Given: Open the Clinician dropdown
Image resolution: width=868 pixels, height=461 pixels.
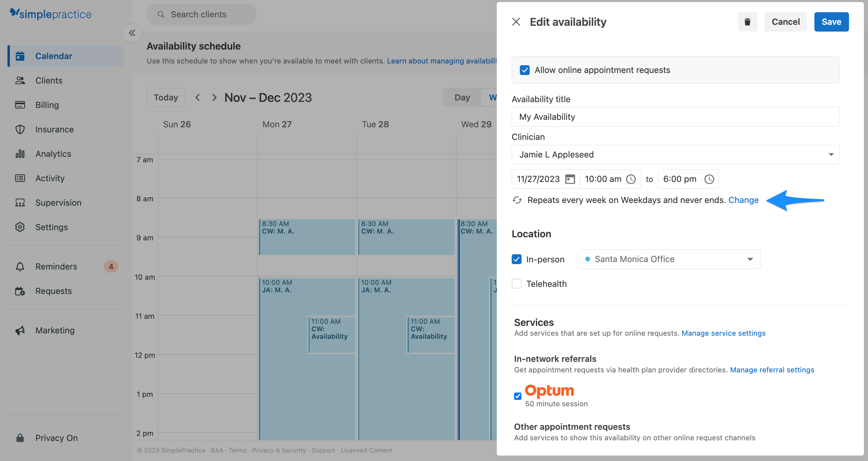Looking at the screenshot, I should [831, 154].
